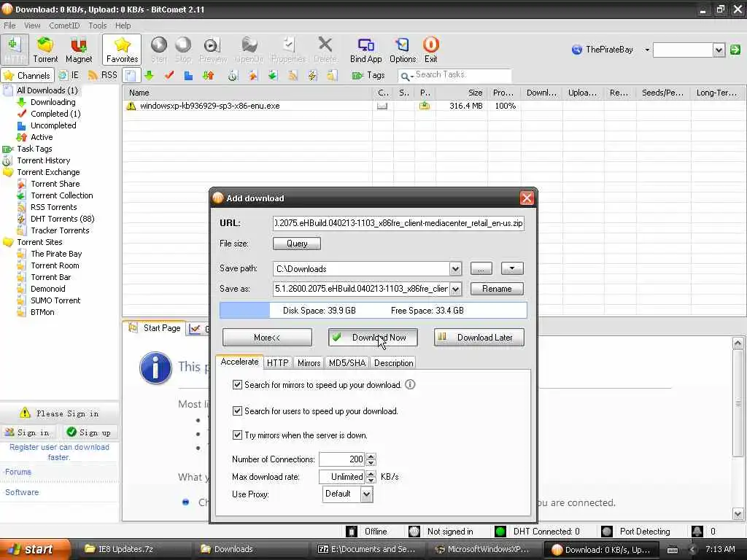Click the Offline status bar icon

(352, 532)
